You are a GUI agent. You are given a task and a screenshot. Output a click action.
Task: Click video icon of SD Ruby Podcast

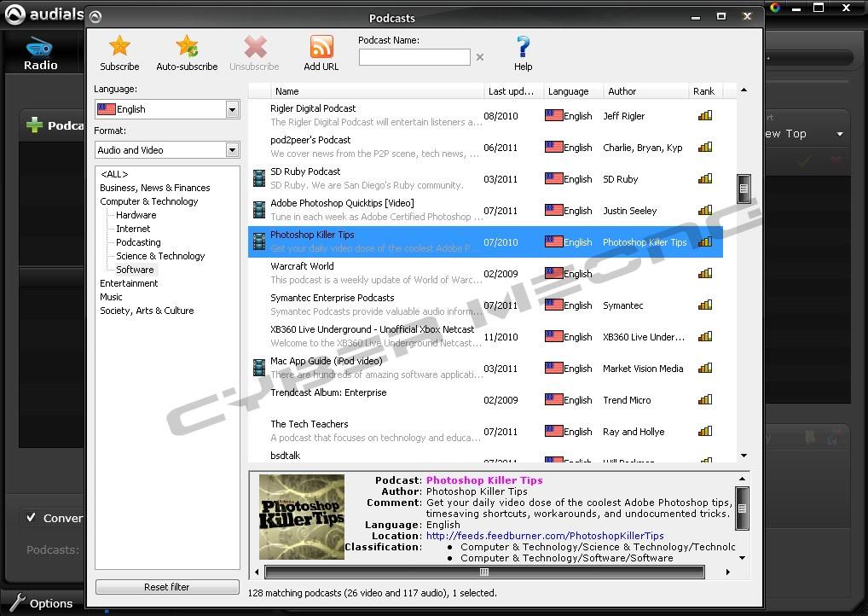tap(258, 178)
